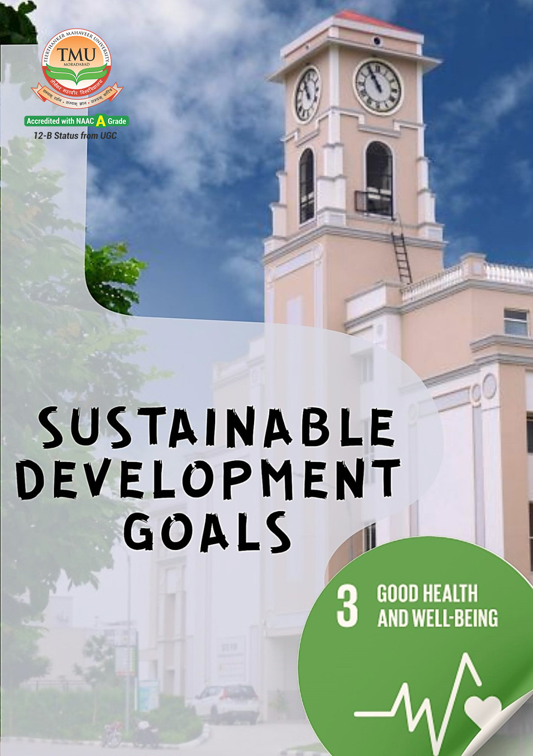Click the left arched window on tower
This screenshot has width=533, height=756.
pyautogui.click(x=306, y=185)
